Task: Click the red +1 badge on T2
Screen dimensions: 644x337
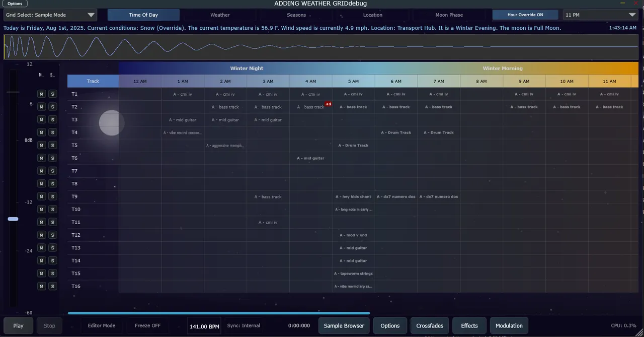Action: point(328,104)
